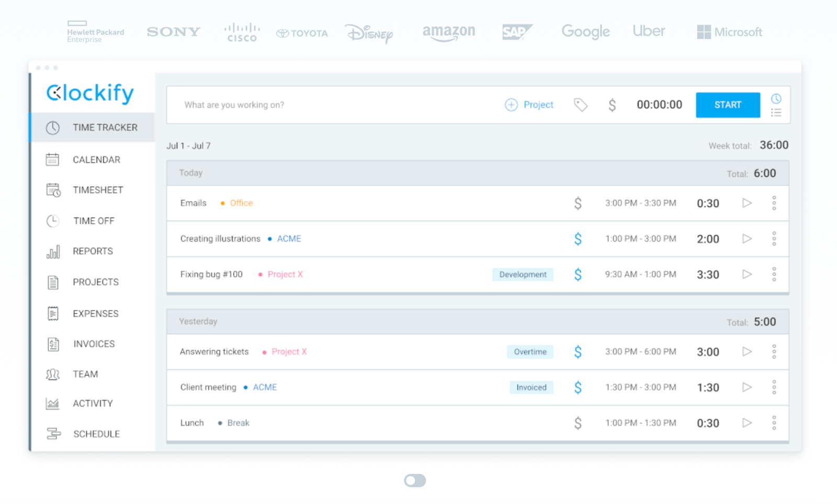Toggle billable on the new time entry
The image size is (837, 504).
(x=612, y=105)
